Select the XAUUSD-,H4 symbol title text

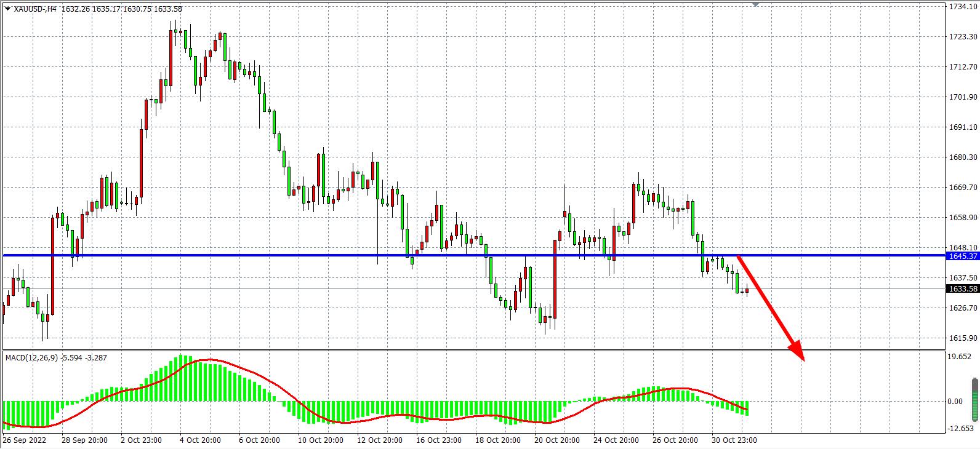pyautogui.click(x=36, y=9)
